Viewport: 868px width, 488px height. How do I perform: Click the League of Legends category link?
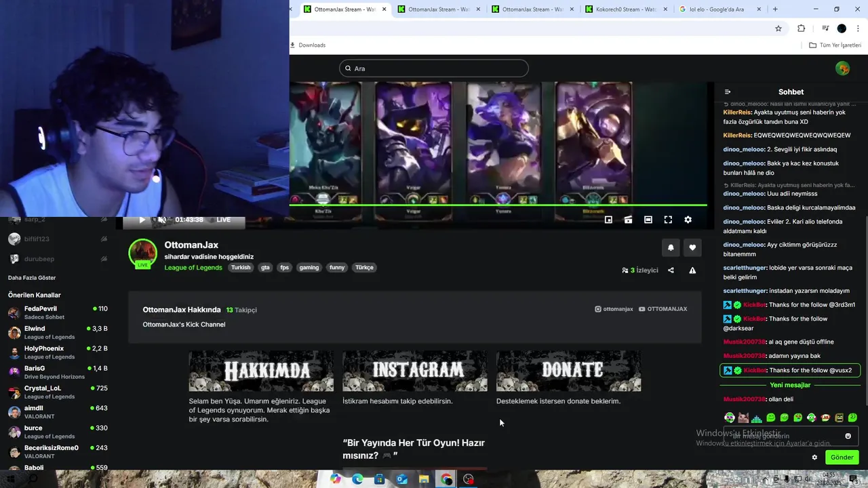coord(193,268)
